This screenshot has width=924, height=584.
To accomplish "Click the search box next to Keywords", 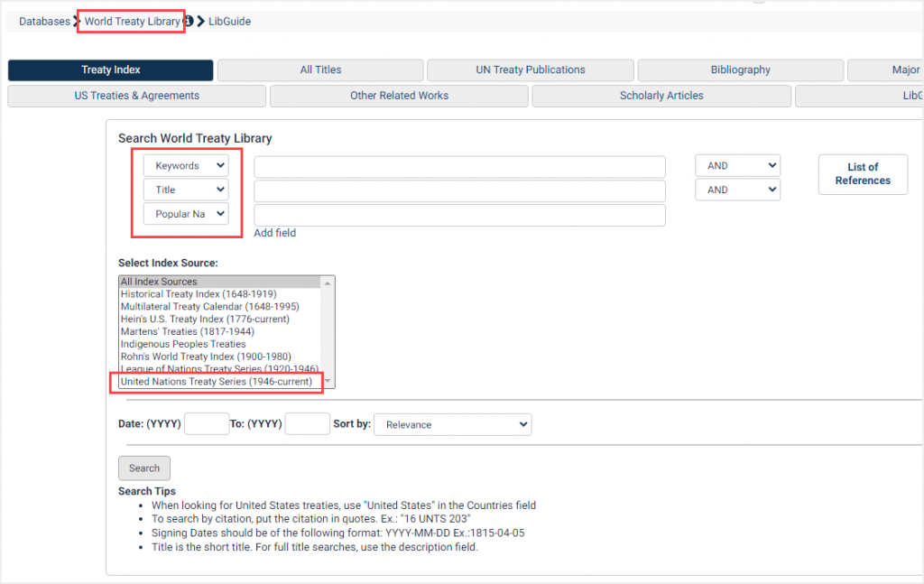I will [459, 167].
